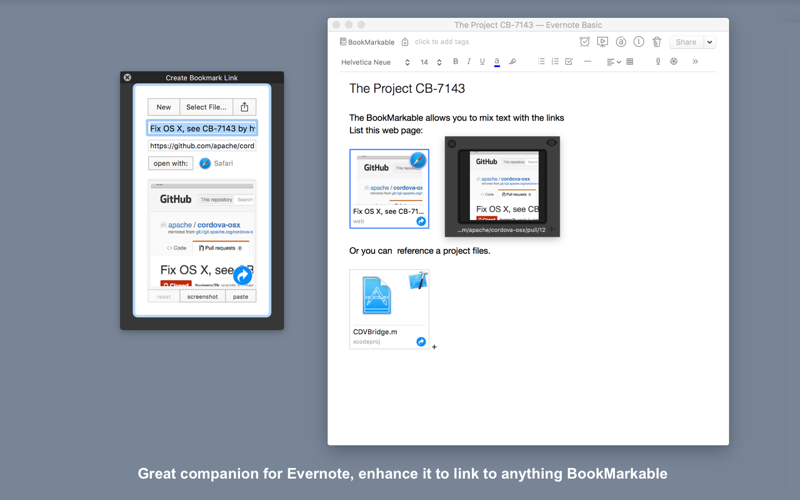Delete the note with the trash icon
Image resolution: width=800 pixels, height=500 pixels.
657,42
